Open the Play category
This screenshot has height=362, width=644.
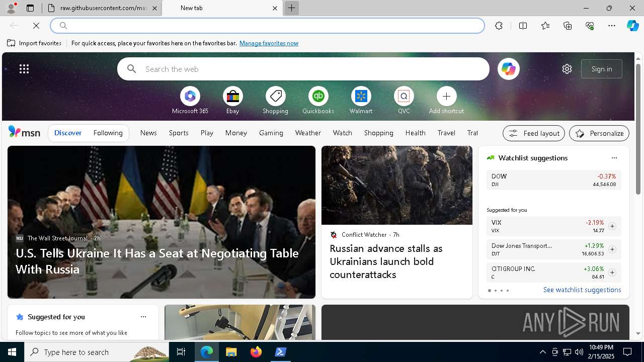[207, 133]
